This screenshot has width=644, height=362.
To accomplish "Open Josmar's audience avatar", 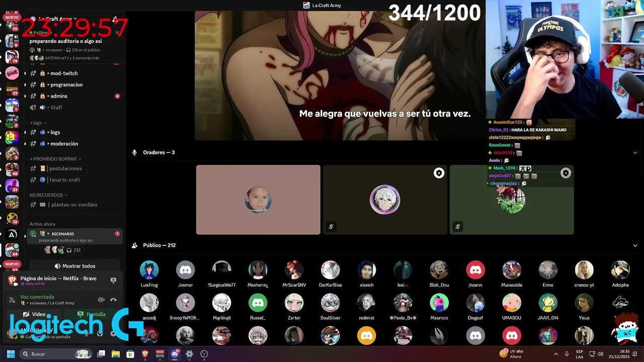I will coord(185,270).
